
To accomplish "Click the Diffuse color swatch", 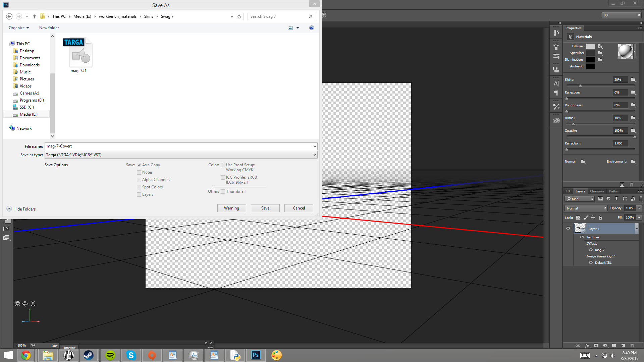I will (591, 46).
